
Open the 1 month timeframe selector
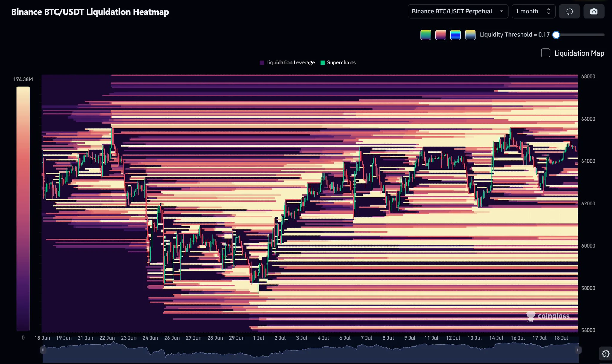533,11
